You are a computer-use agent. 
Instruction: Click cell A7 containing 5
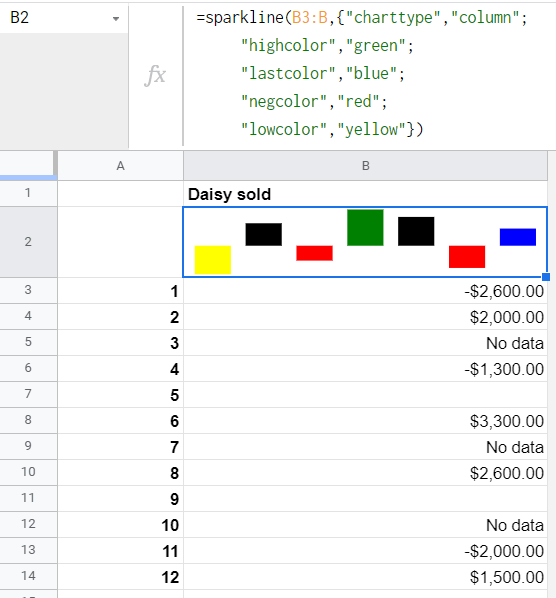[x=121, y=395]
